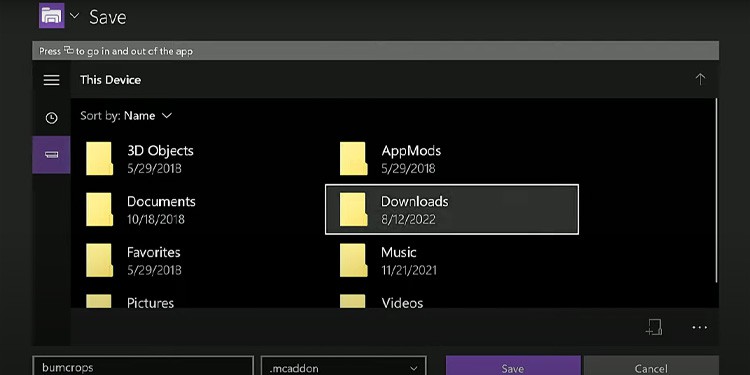This screenshot has width=750, height=375.
Task: Click the 10/18/2018 date under Documents
Action: coord(155,220)
